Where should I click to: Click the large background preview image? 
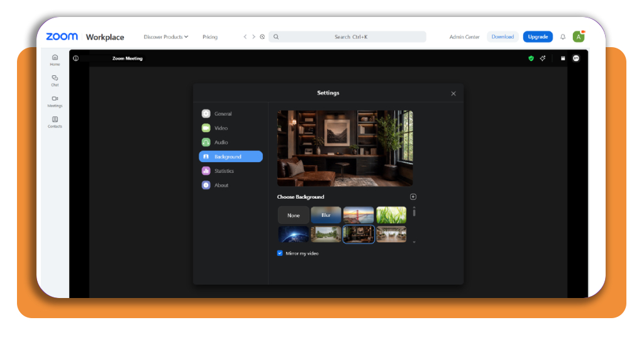click(x=345, y=148)
